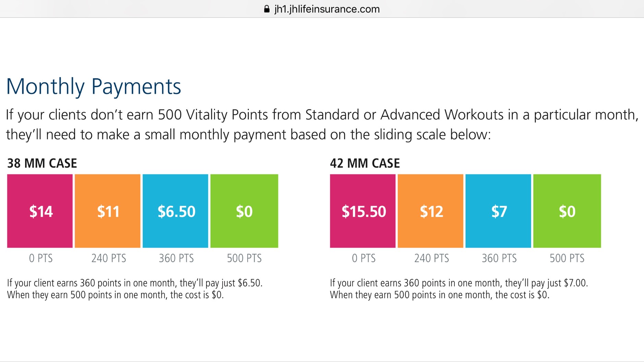Image resolution: width=644 pixels, height=362 pixels.
Task: Click the green $0 tile under 38 MM Case
Action: [244, 211]
